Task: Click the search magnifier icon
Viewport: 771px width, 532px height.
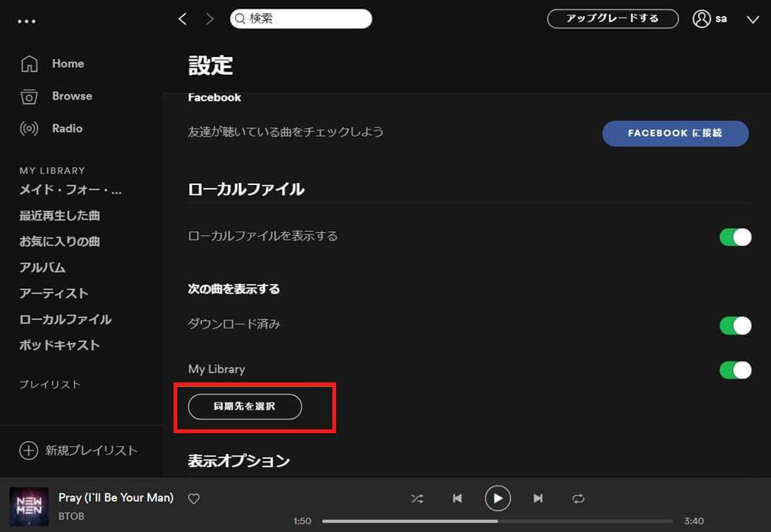Action: (240, 19)
